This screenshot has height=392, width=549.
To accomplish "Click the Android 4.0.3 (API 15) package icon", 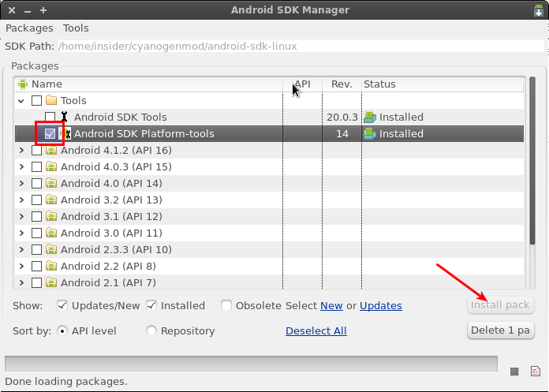I will [51, 166].
